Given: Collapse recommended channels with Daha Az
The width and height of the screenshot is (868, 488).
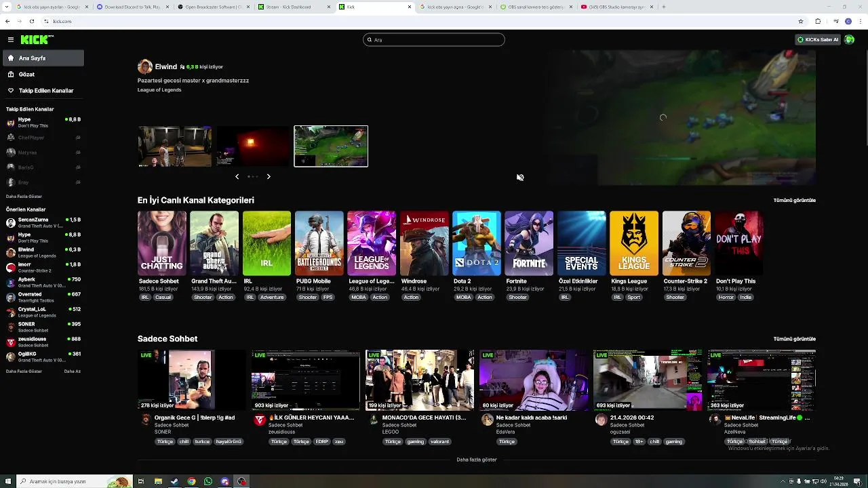Looking at the screenshot, I should [x=72, y=371].
